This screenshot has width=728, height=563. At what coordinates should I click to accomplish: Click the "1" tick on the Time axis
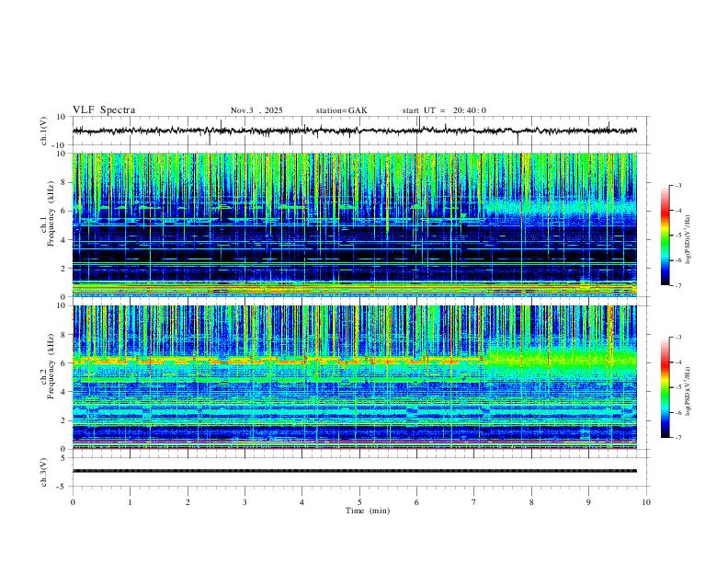coord(130,502)
